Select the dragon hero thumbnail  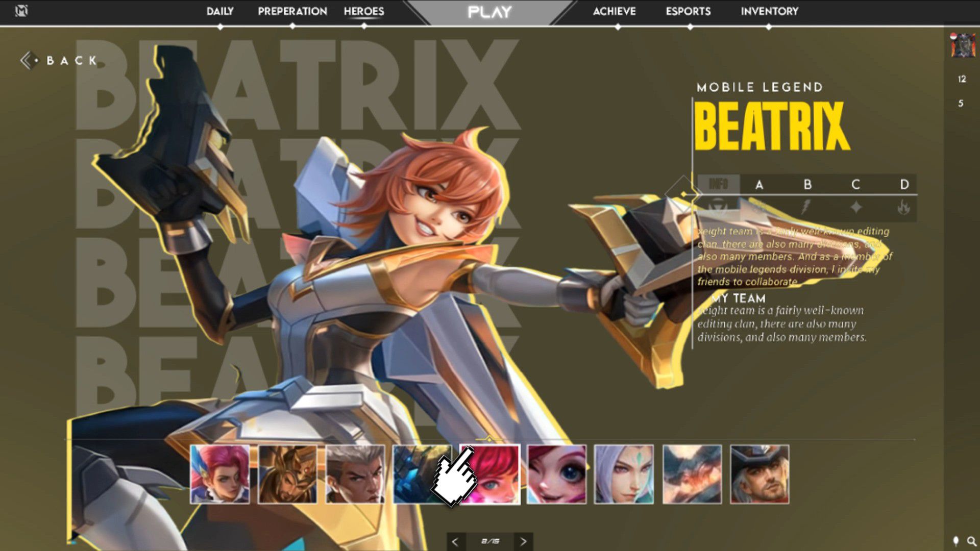(692, 474)
